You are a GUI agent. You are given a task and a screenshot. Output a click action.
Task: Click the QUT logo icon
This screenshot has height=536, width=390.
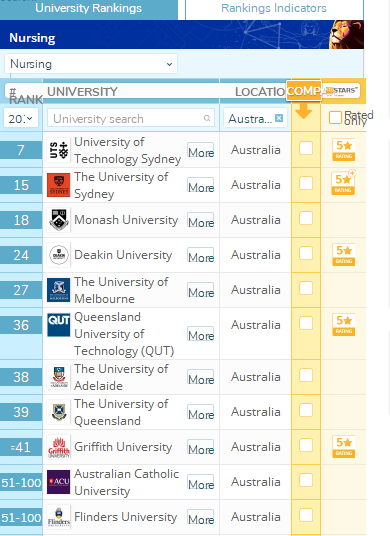click(x=58, y=325)
